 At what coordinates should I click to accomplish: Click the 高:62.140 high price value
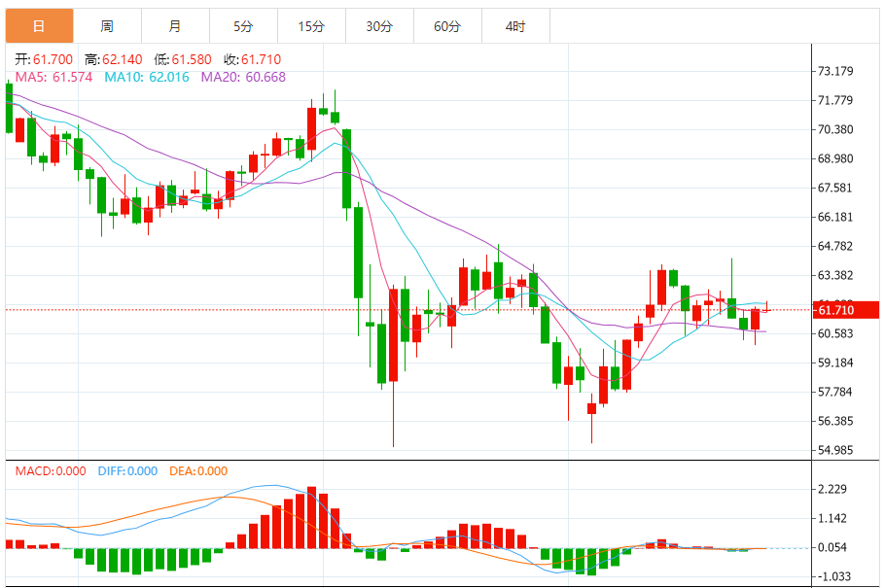point(114,59)
